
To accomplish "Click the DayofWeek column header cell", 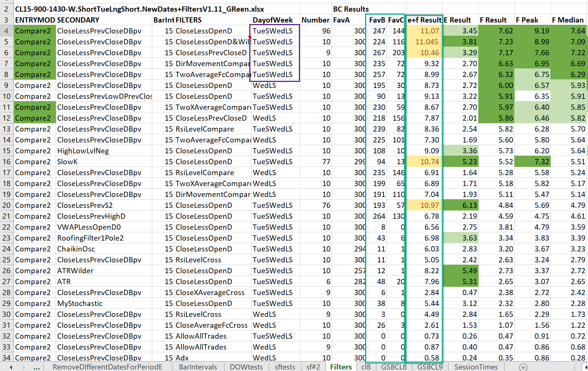I will pos(273,20).
